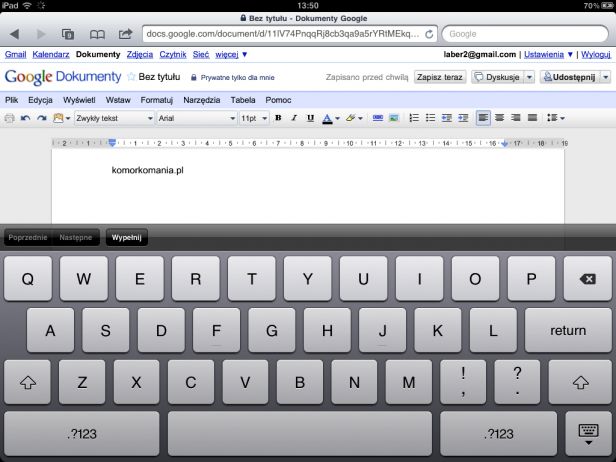Image resolution: width=616 pixels, height=462 pixels.
Task: Click the increase indent icon
Action: (x=463, y=118)
